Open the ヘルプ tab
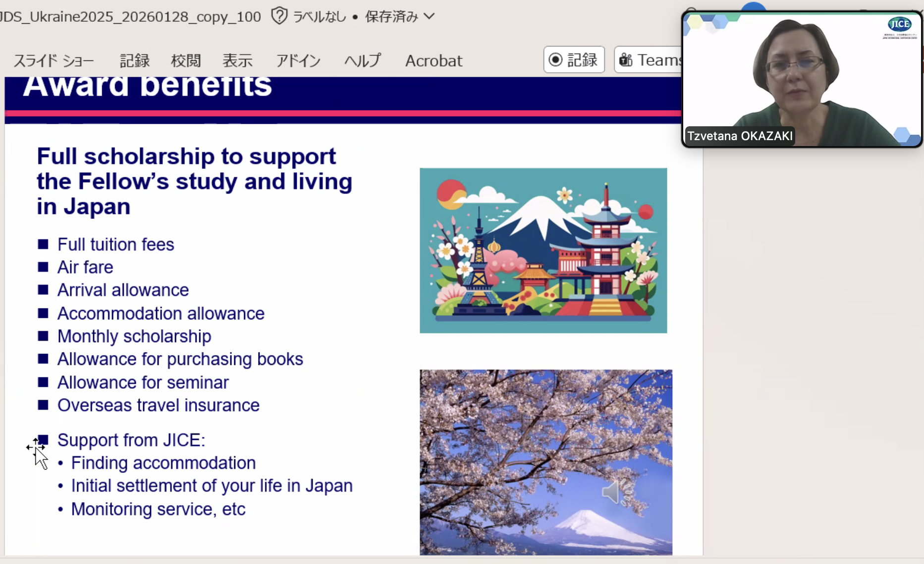 coord(363,61)
